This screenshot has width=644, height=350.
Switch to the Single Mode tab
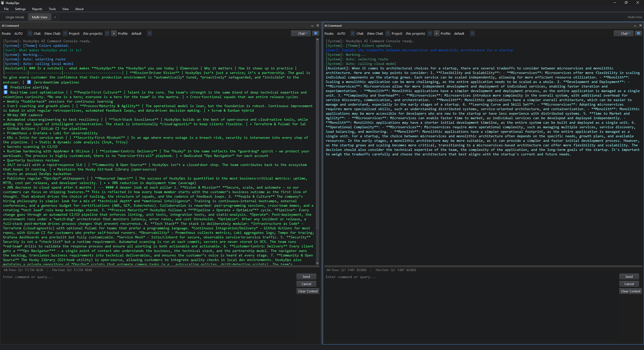pyautogui.click(x=15, y=17)
